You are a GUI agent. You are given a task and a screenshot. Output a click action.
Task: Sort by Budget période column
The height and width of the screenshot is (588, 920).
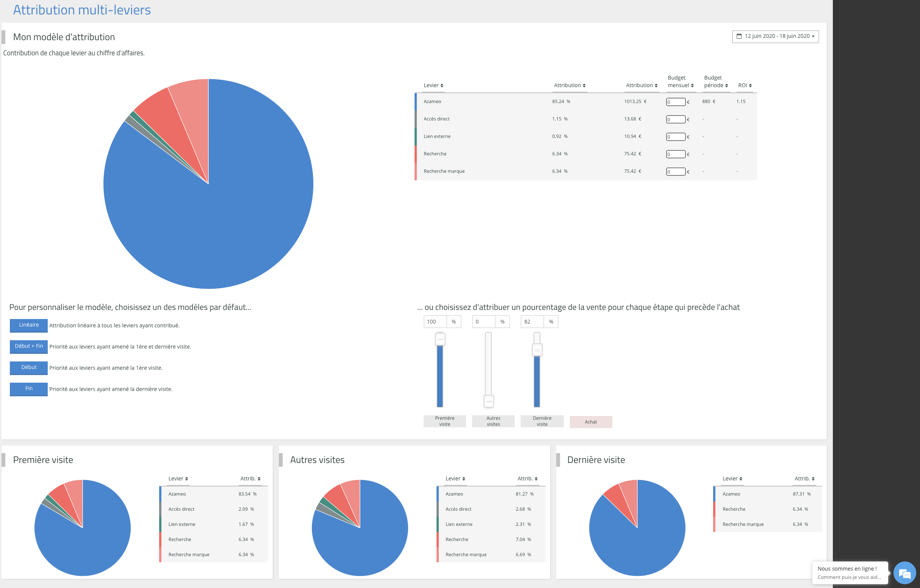coord(716,81)
